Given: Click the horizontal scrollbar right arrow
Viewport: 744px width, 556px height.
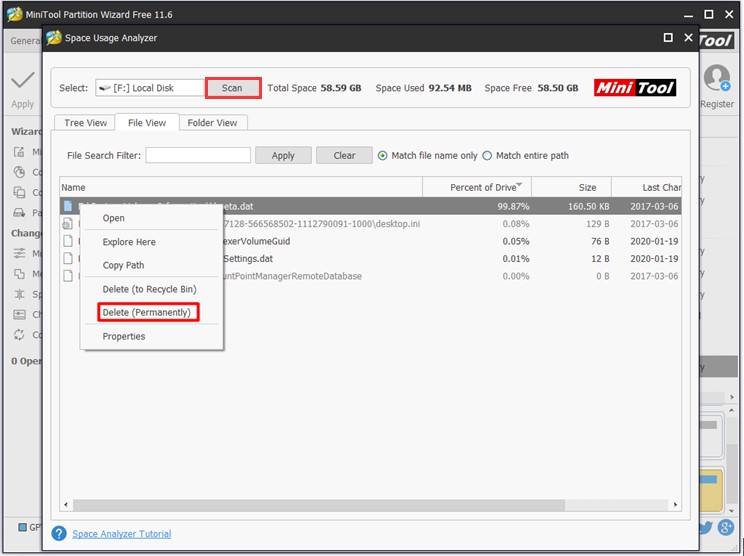Looking at the screenshot, I should pos(675,505).
